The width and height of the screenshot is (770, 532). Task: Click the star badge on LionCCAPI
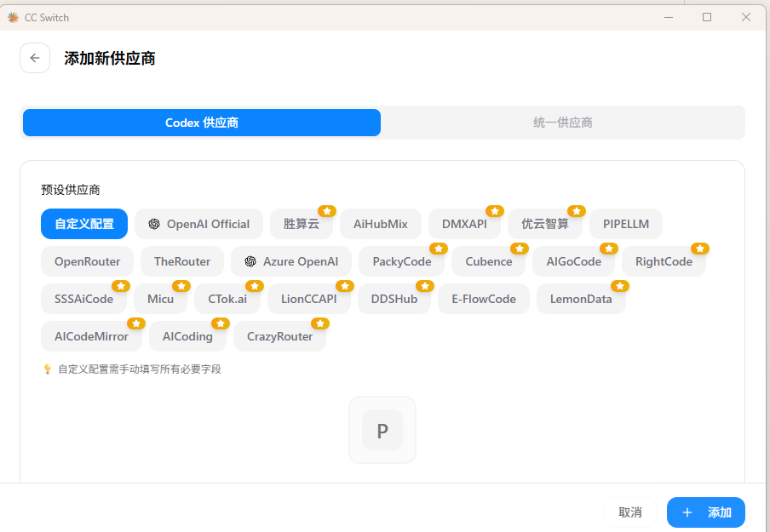(x=345, y=286)
